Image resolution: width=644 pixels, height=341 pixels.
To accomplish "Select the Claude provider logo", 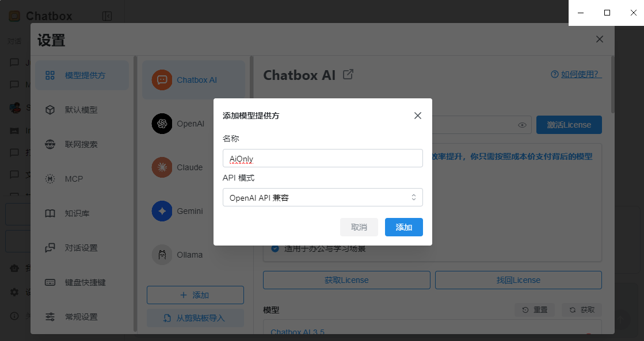I will (162, 167).
